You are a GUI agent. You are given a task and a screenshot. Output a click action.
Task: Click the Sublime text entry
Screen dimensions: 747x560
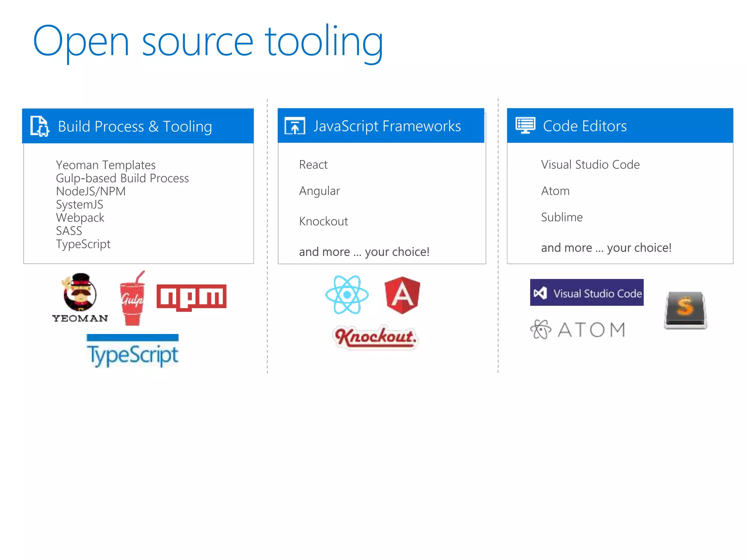(562, 217)
